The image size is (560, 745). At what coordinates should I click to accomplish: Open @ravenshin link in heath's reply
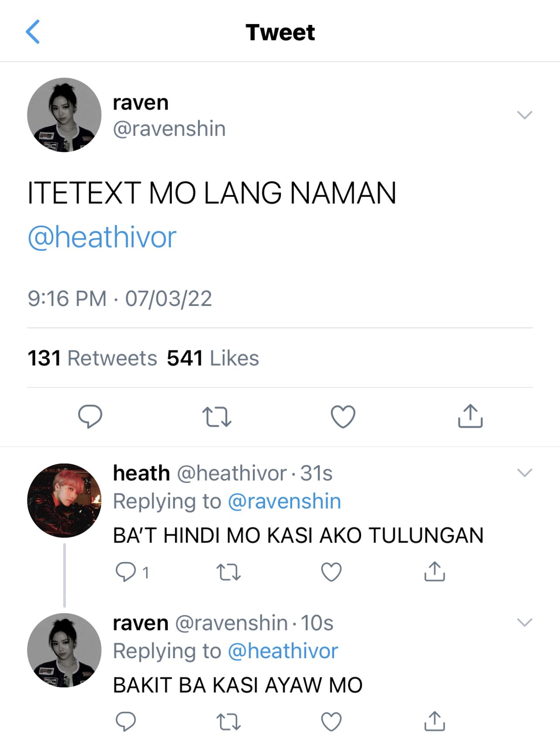pyautogui.click(x=284, y=501)
